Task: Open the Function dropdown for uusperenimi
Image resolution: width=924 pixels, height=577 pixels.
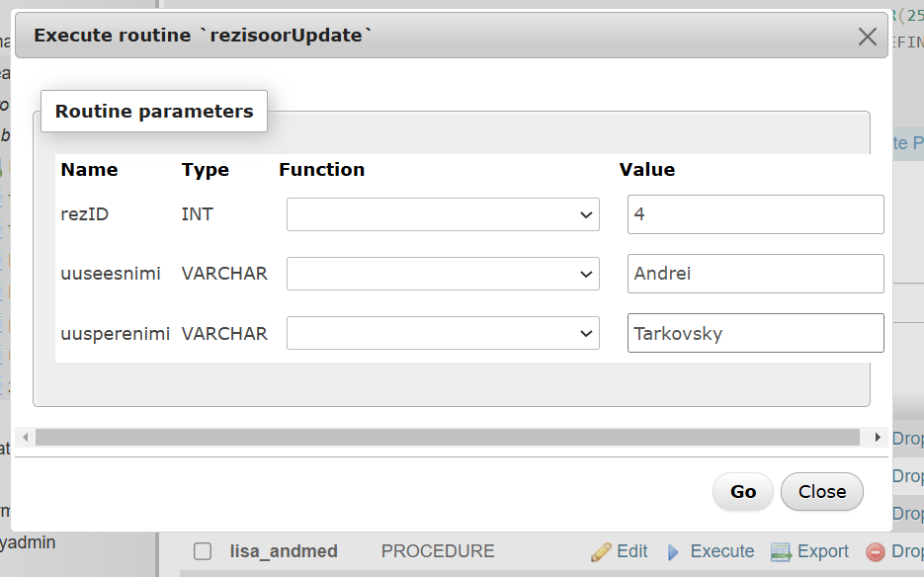Action: click(443, 333)
